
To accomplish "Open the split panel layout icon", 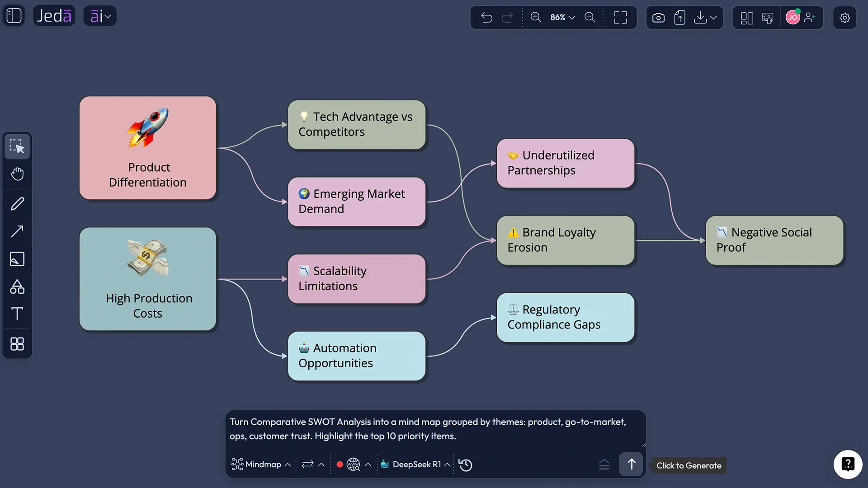I will [x=747, y=18].
